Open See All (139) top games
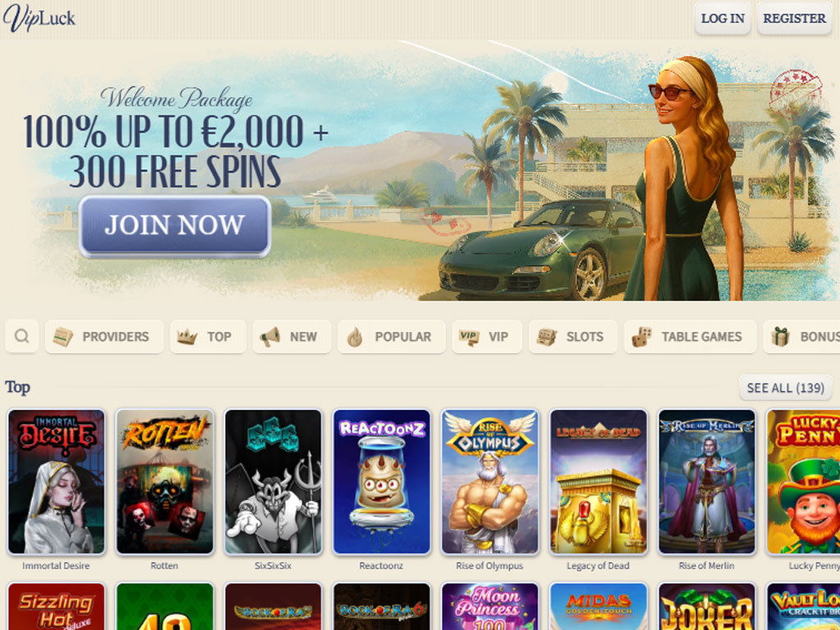 click(x=785, y=388)
